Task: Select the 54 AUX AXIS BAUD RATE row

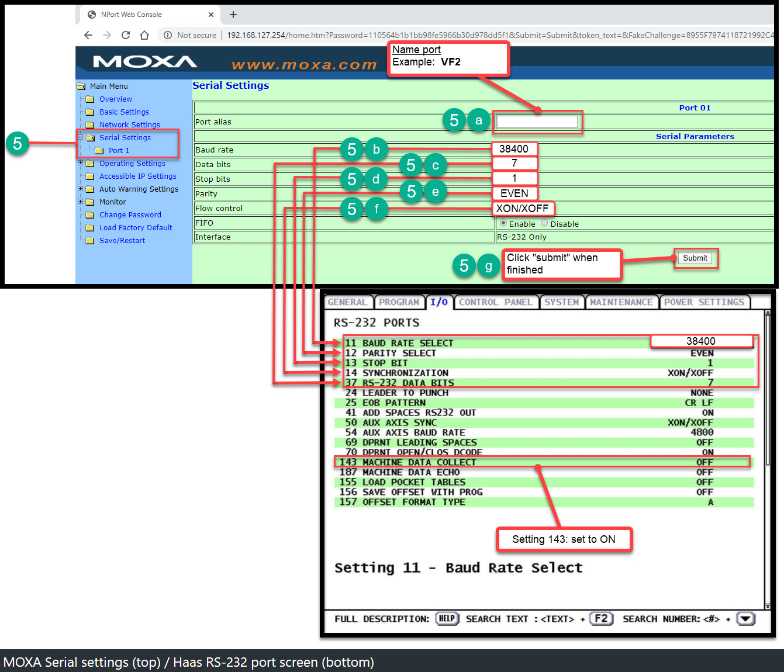Action: (544, 432)
